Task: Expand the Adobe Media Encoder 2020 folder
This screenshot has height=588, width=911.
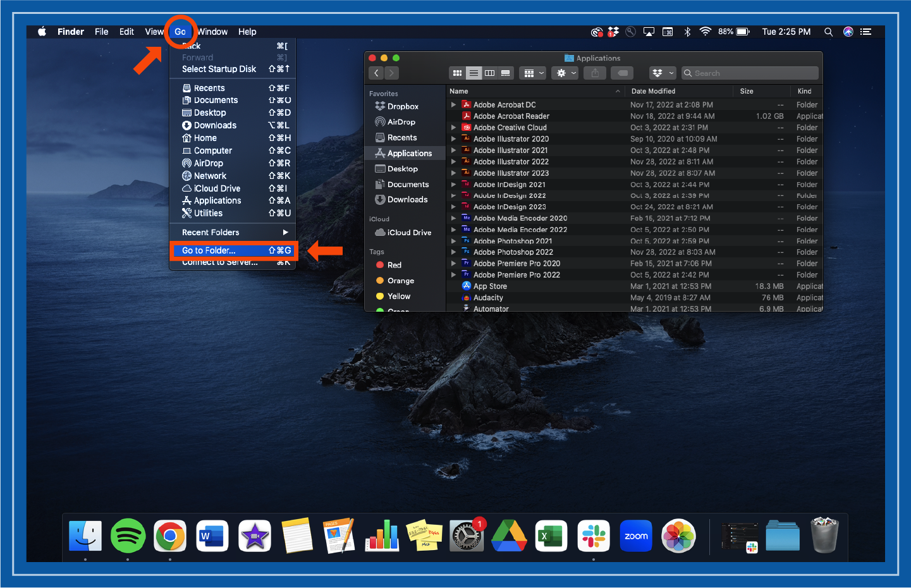Action: coord(453,218)
